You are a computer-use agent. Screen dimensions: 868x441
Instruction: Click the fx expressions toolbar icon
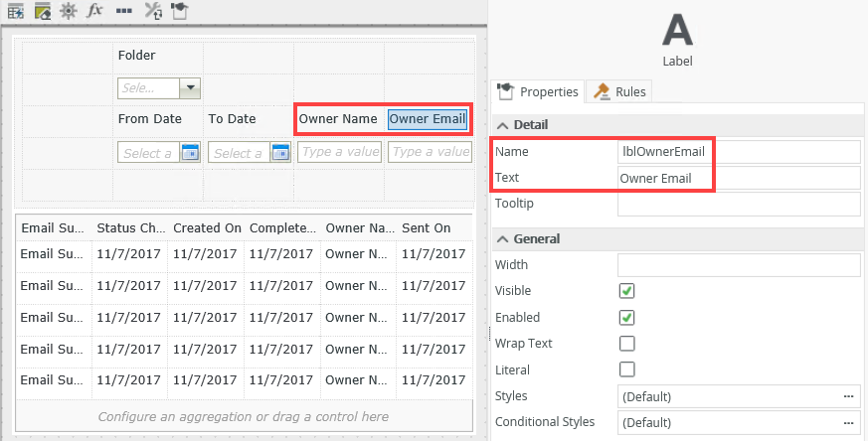(94, 11)
